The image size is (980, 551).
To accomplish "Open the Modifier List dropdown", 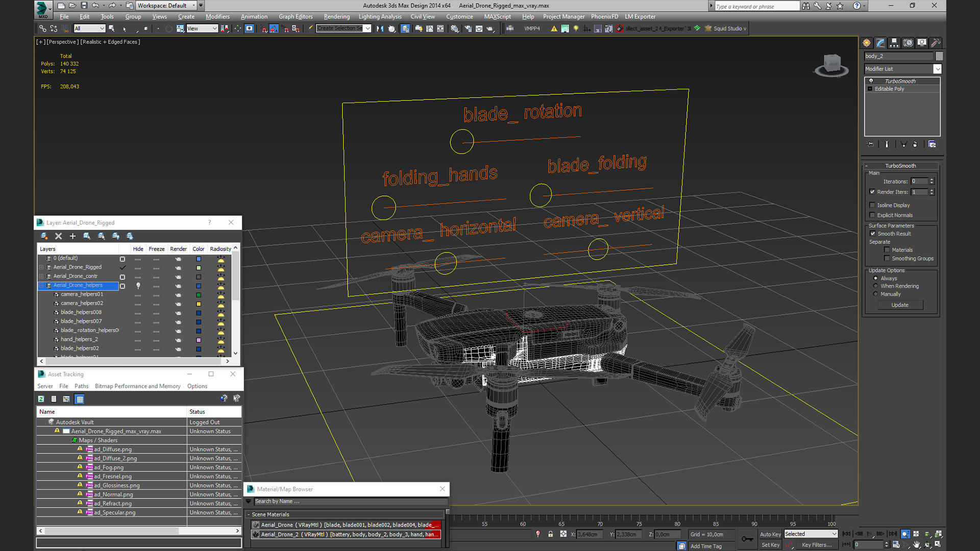I will point(902,69).
